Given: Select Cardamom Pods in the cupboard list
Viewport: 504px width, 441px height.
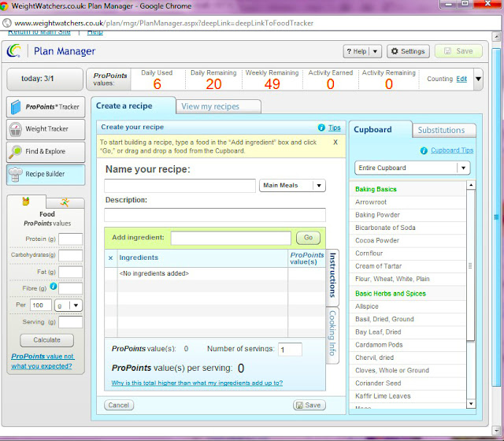Looking at the screenshot, I should tap(407, 345).
